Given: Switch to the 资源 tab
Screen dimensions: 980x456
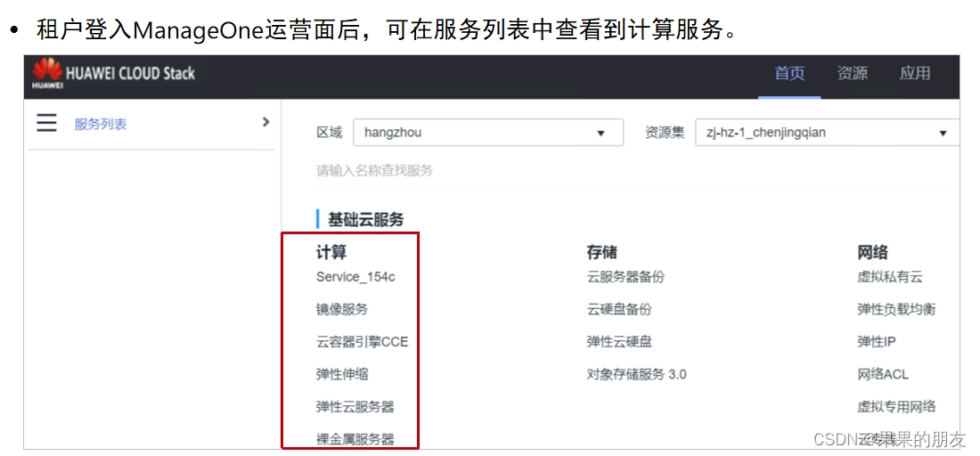Looking at the screenshot, I should pos(853,73).
